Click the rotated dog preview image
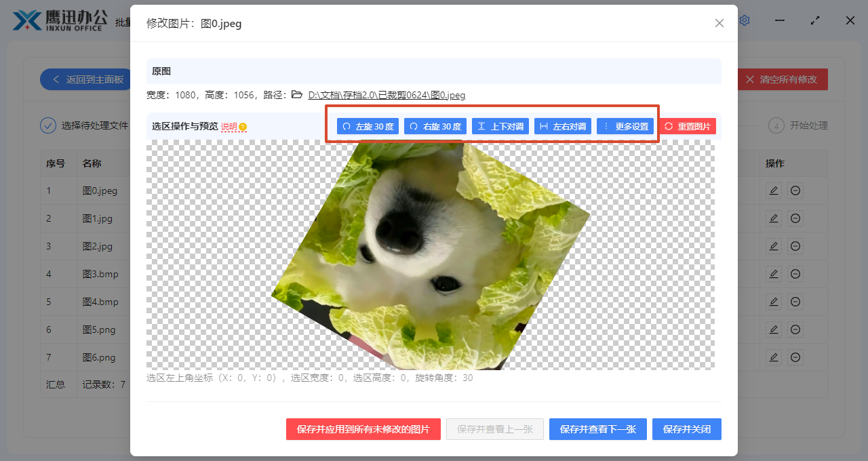The image size is (868, 461). 431,254
